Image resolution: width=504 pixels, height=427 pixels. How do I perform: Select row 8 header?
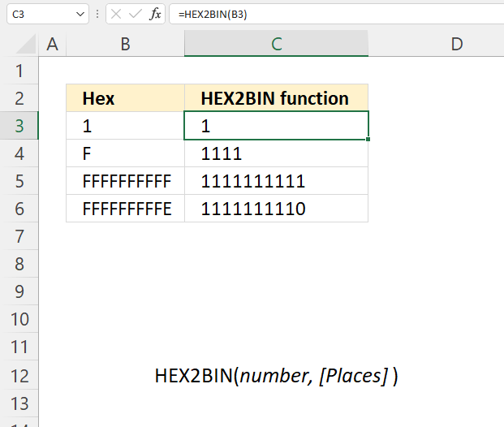point(19,264)
